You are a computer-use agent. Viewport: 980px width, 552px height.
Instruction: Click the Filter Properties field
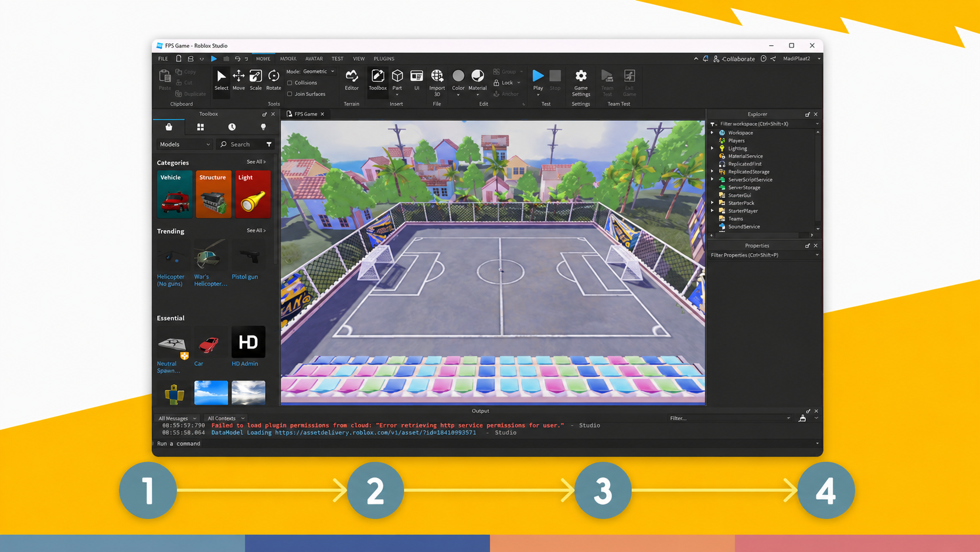coord(764,255)
